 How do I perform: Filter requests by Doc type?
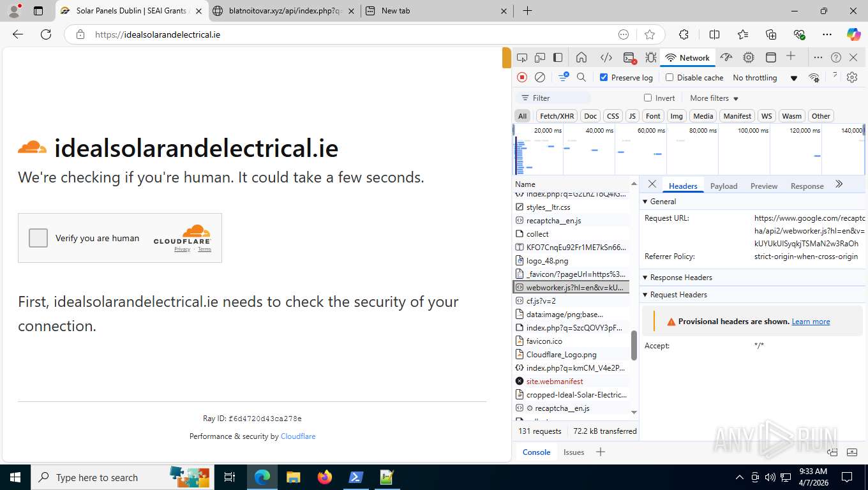[x=590, y=116]
